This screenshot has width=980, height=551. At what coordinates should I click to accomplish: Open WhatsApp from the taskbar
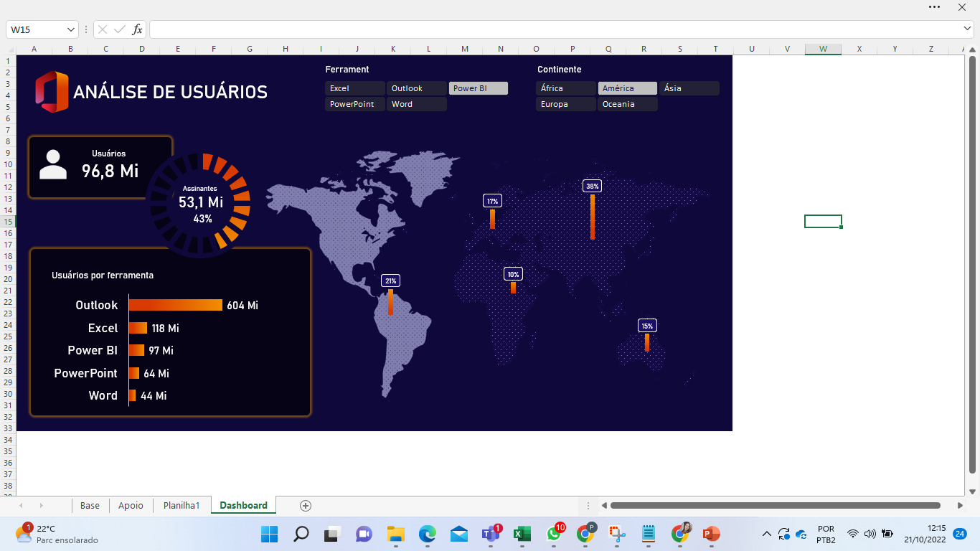554,534
